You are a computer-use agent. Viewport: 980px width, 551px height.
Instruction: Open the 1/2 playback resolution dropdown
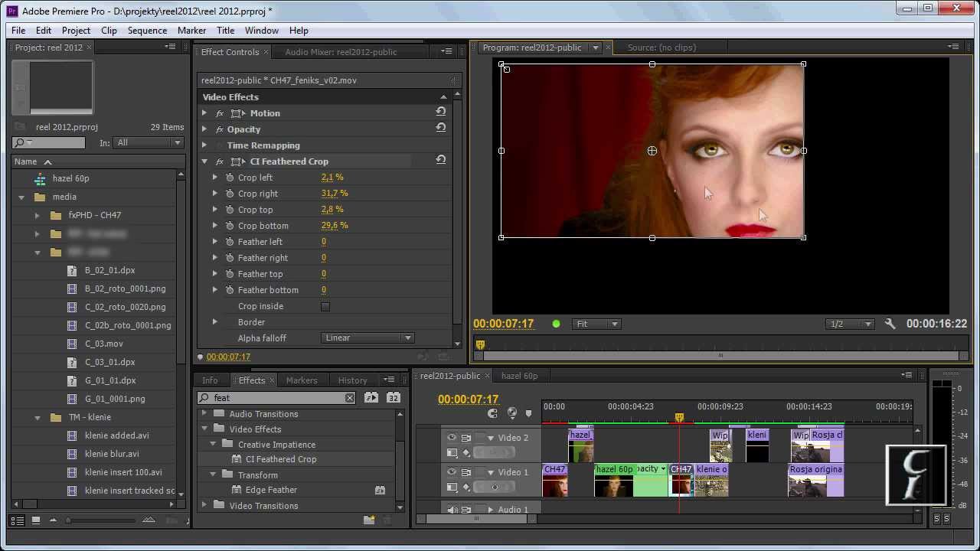pos(851,324)
